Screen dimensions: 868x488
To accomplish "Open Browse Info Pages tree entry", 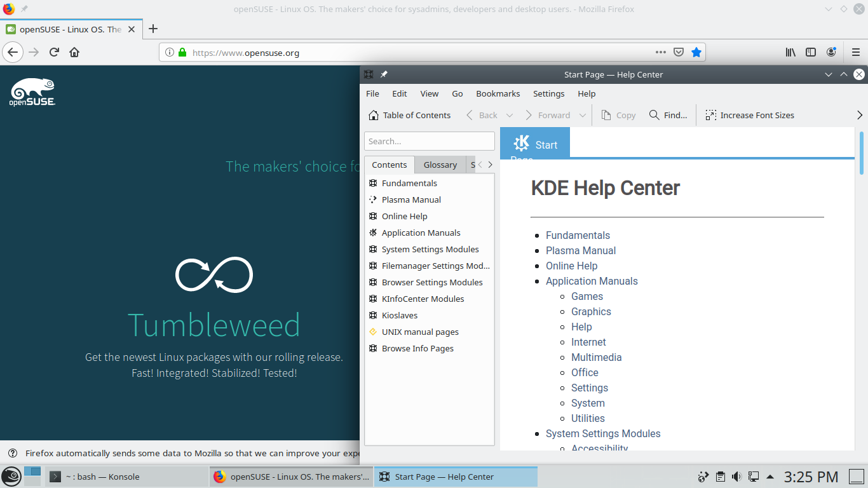I will point(417,348).
